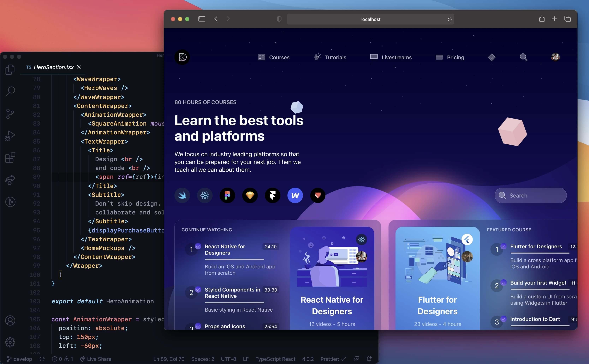This screenshot has width=589, height=364.
Task: Select the React framework icon
Action: (x=204, y=195)
